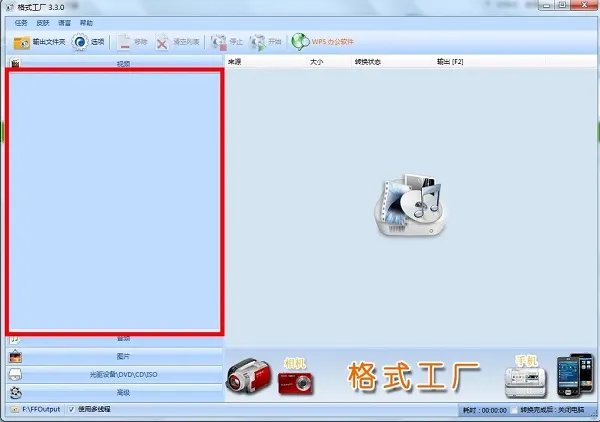
Task: Click the disc drive icon beside 光驱设备
Action: point(15,374)
